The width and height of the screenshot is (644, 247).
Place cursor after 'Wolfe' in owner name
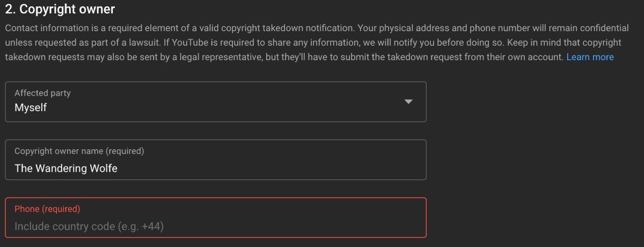pos(118,168)
